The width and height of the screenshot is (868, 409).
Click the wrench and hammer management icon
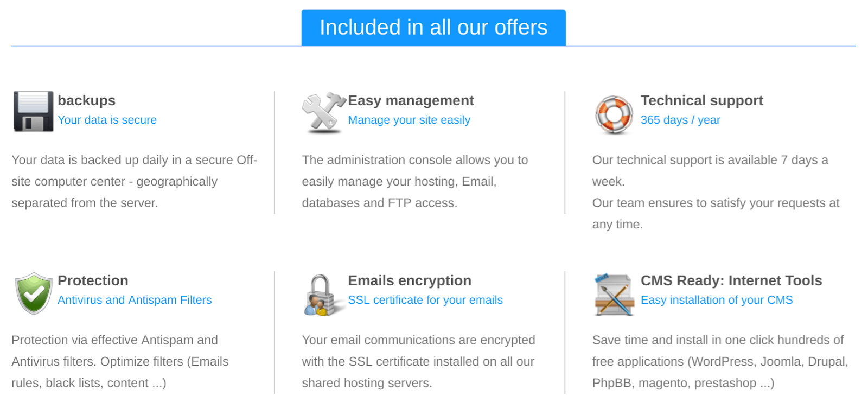[324, 112]
